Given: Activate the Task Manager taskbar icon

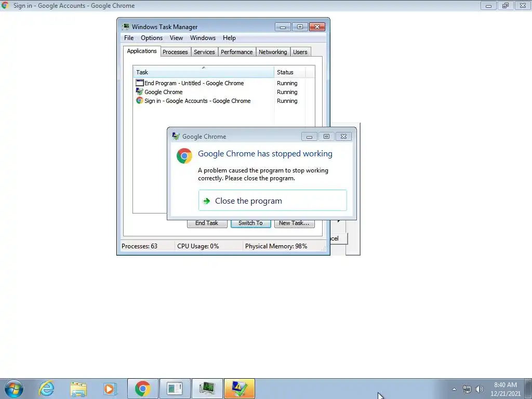Looking at the screenshot, I should click(207, 389).
